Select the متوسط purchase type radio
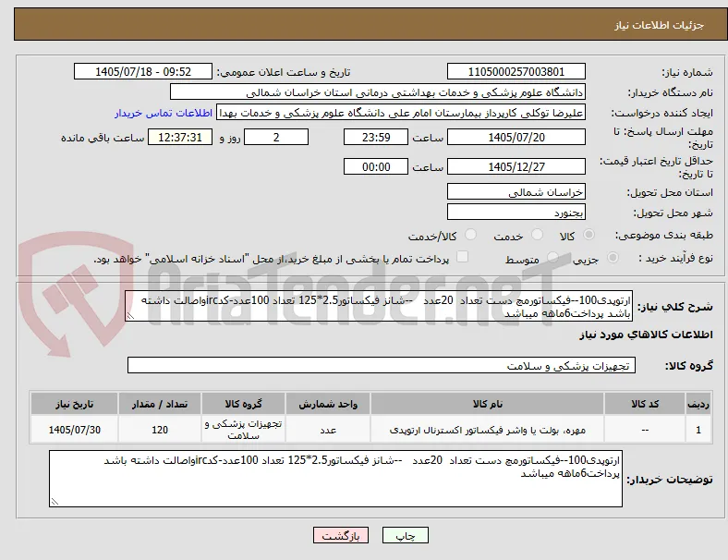The image size is (728, 560). 552,258
